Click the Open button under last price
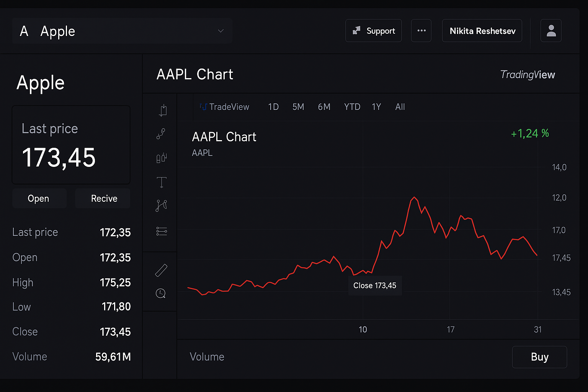Viewport: 588px width, 392px height. [x=39, y=198]
